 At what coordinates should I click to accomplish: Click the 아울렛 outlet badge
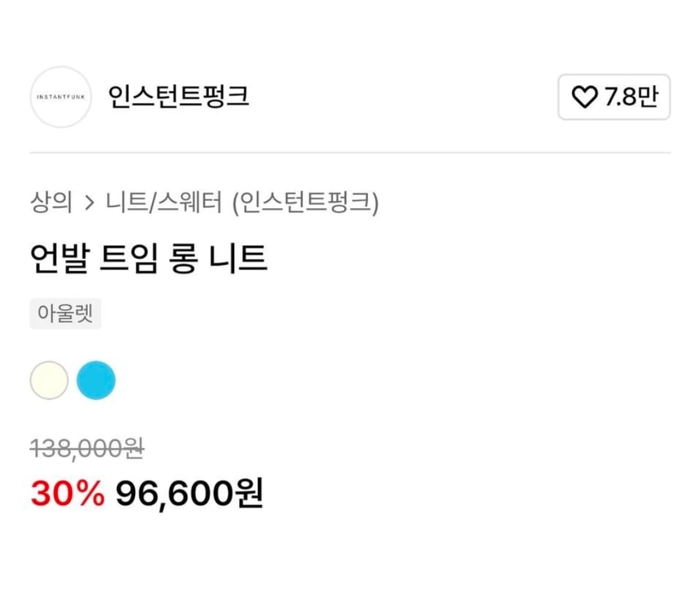pyautogui.click(x=65, y=314)
